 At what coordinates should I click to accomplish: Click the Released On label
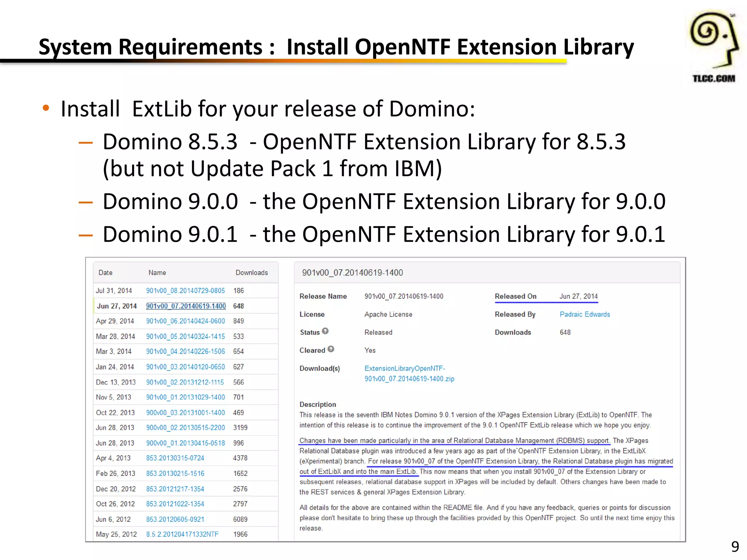pyautogui.click(x=515, y=296)
